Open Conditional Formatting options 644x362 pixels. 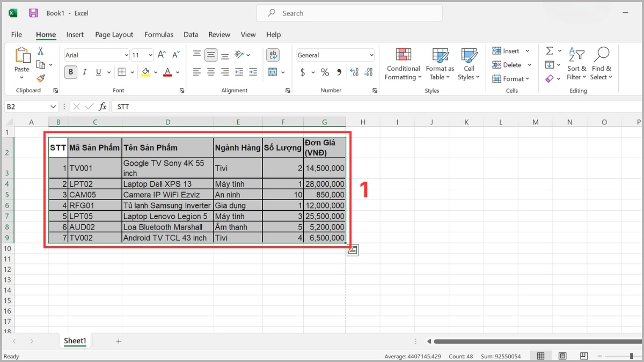pyautogui.click(x=402, y=63)
